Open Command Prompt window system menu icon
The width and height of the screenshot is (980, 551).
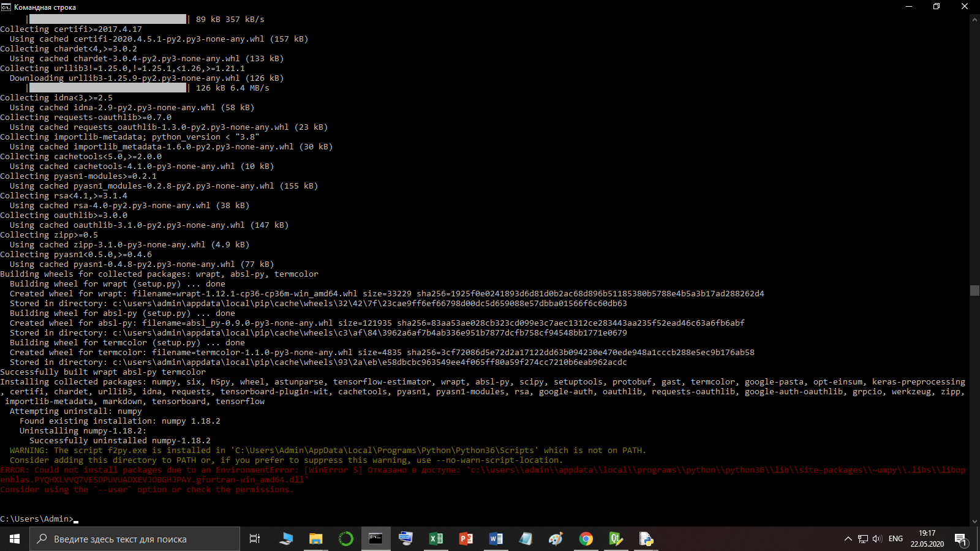[6, 7]
